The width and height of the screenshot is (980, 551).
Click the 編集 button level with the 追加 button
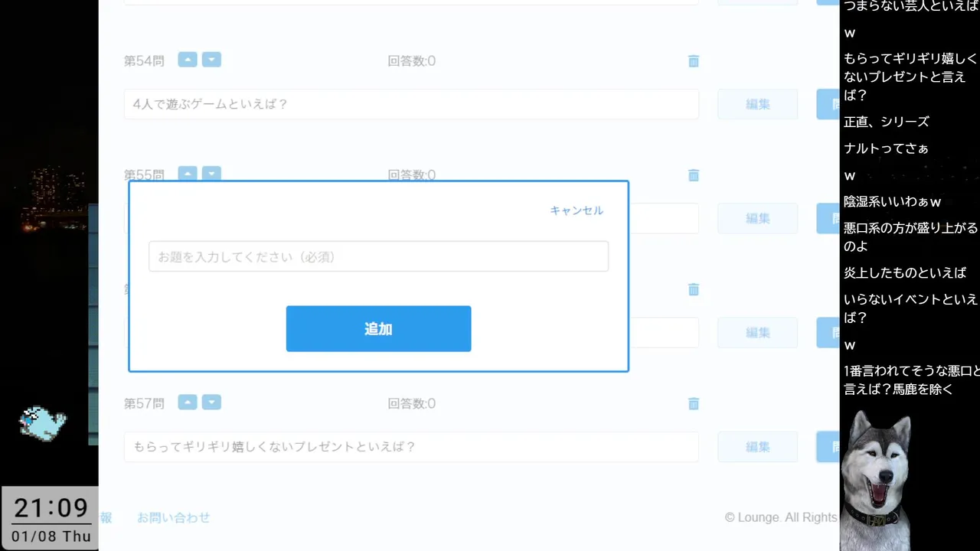[x=757, y=332]
